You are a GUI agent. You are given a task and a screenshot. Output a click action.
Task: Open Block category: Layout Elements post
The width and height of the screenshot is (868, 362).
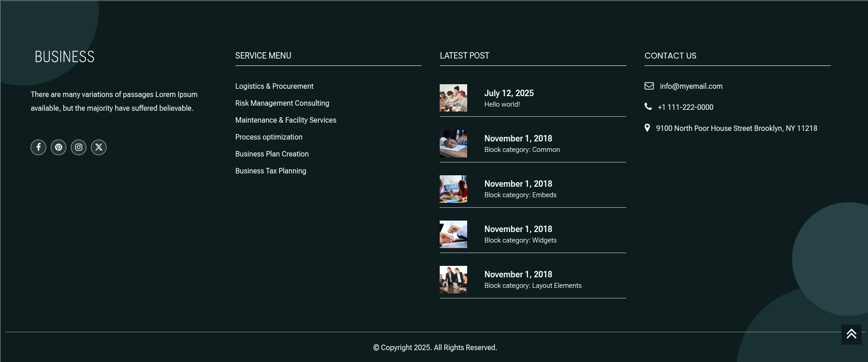pyautogui.click(x=533, y=286)
